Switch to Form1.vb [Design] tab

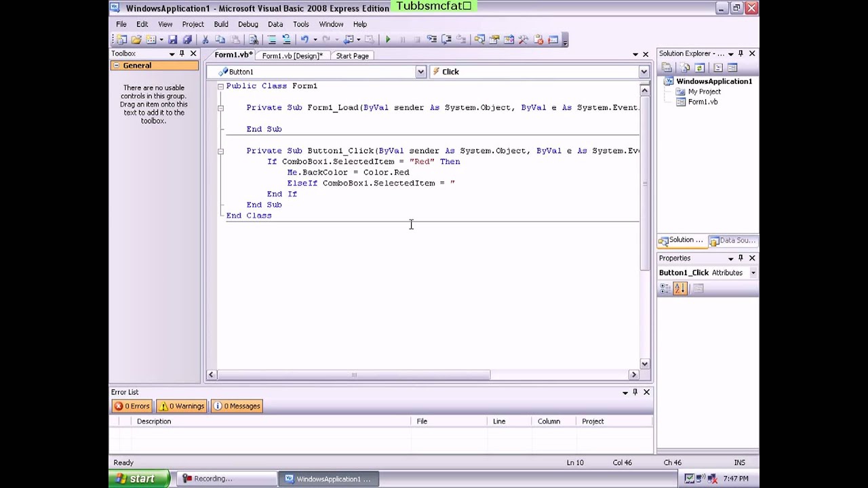[292, 56]
